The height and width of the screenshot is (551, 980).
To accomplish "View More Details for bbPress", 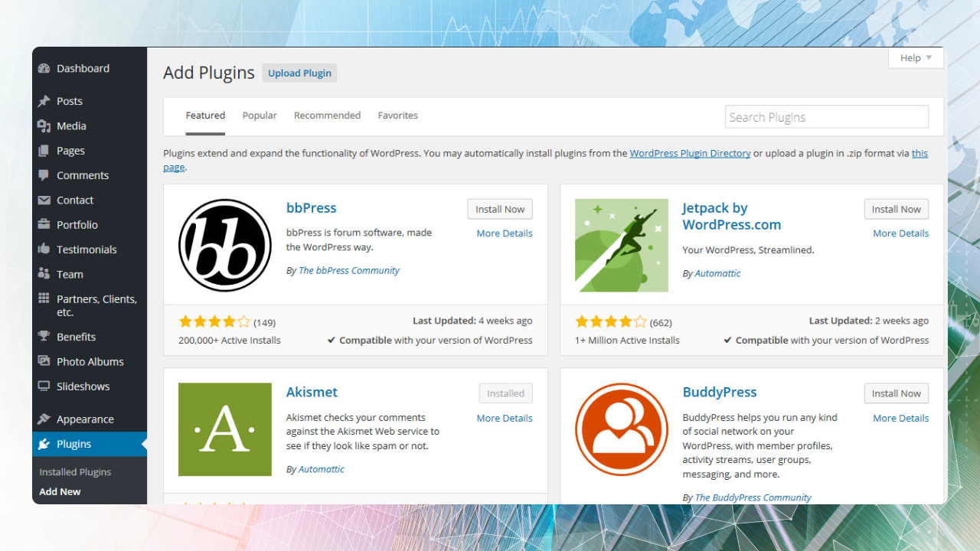I will click(505, 233).
